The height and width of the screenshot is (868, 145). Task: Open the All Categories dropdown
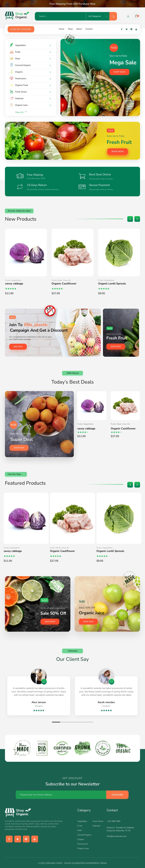[98, 16]
